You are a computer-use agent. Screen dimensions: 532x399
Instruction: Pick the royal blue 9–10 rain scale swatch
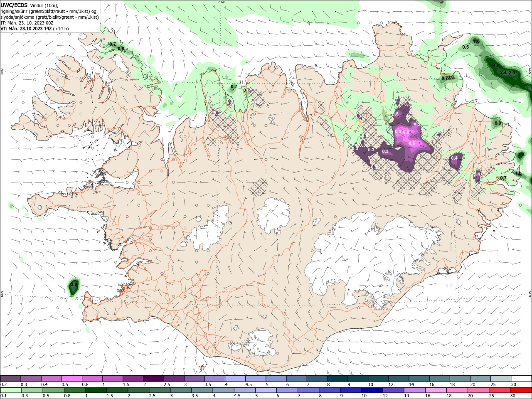pos(351,390)
